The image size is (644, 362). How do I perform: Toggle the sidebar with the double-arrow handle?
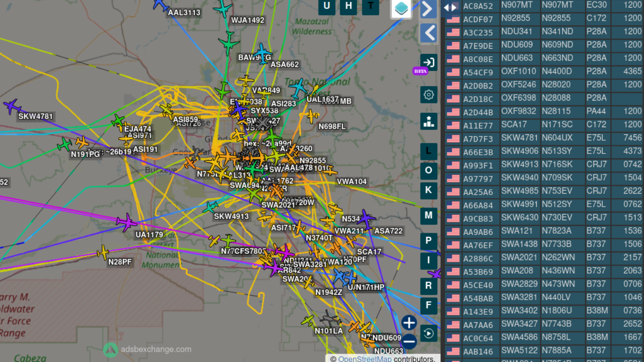click(x=450, y=8)
